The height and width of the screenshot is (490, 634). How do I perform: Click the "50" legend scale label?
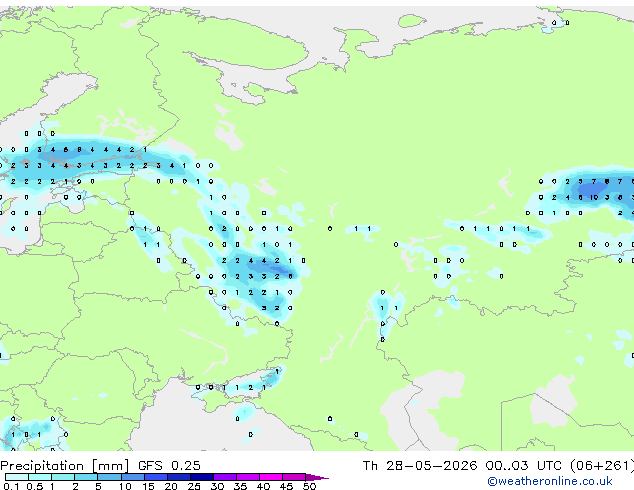coord(309,486)
